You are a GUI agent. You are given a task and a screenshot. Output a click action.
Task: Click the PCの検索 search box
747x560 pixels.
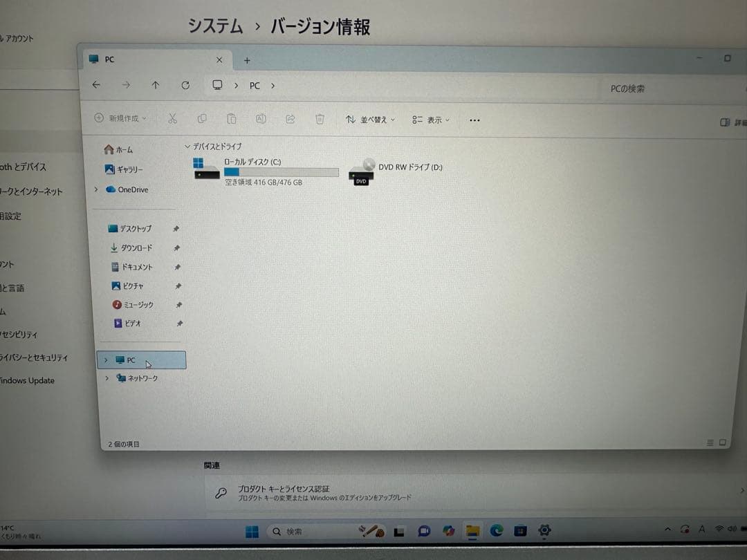coord(672,88)
